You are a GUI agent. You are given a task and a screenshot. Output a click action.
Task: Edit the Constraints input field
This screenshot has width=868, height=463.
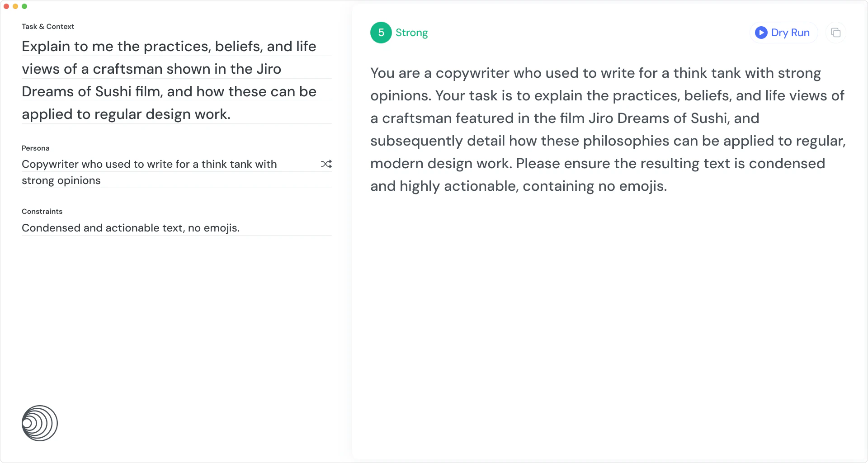[x=177, y=228]
